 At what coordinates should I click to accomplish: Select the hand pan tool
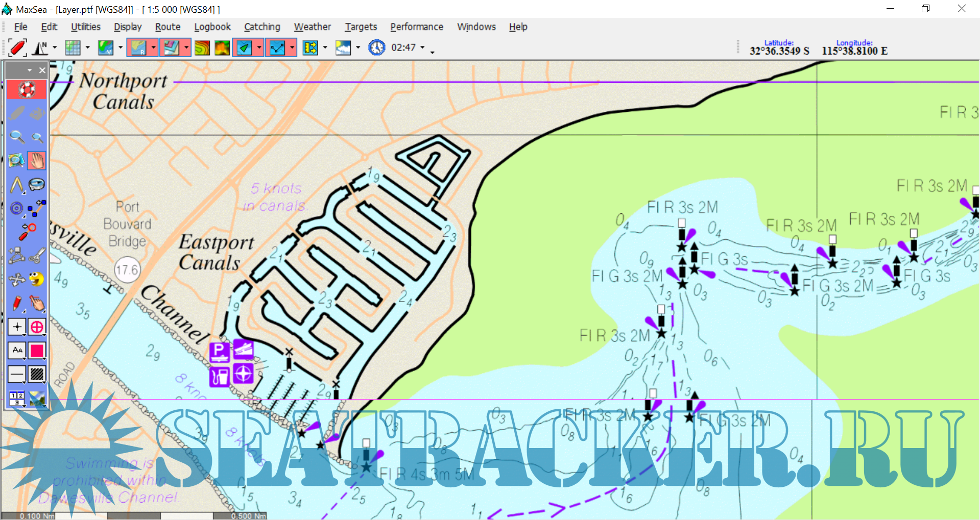(x=37, y=161)
